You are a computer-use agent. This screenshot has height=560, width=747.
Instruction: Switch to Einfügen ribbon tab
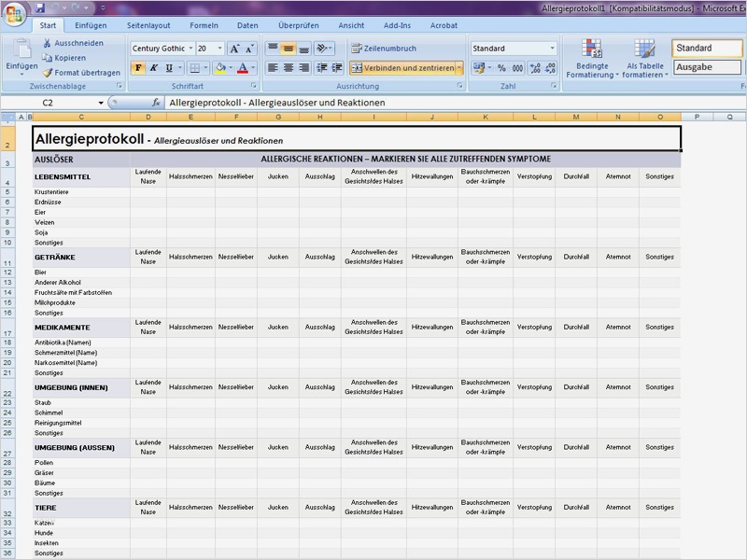pos(91,25)
